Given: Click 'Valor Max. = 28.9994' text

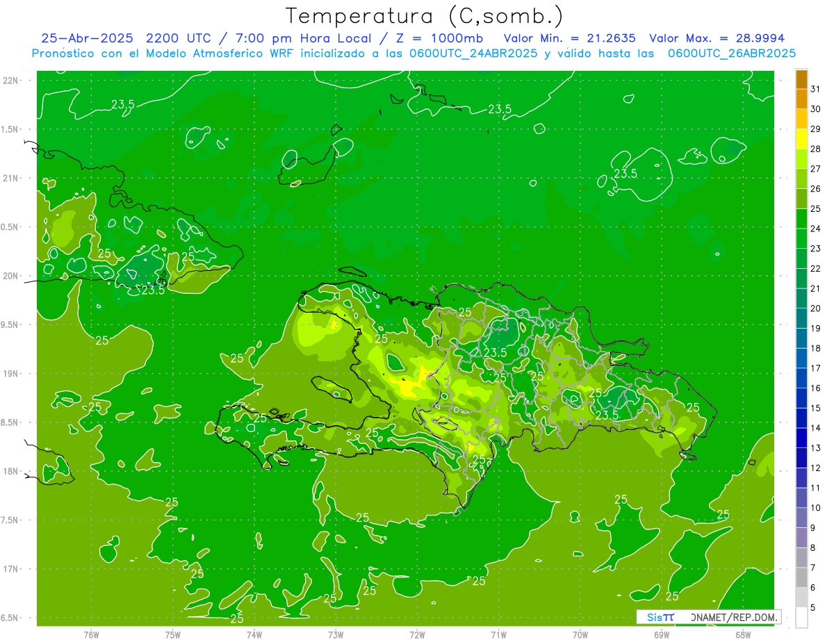Looking at the screenshot, I should pos(717,38).
